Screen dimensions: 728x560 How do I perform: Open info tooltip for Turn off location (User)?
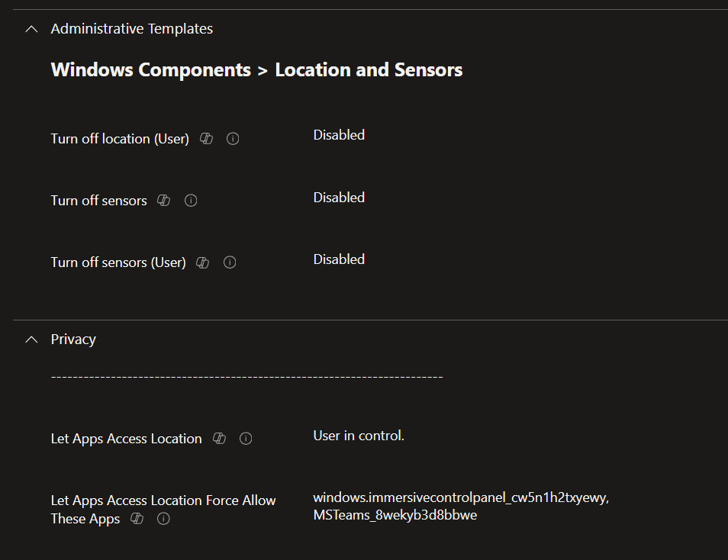[x=234, y=139]
